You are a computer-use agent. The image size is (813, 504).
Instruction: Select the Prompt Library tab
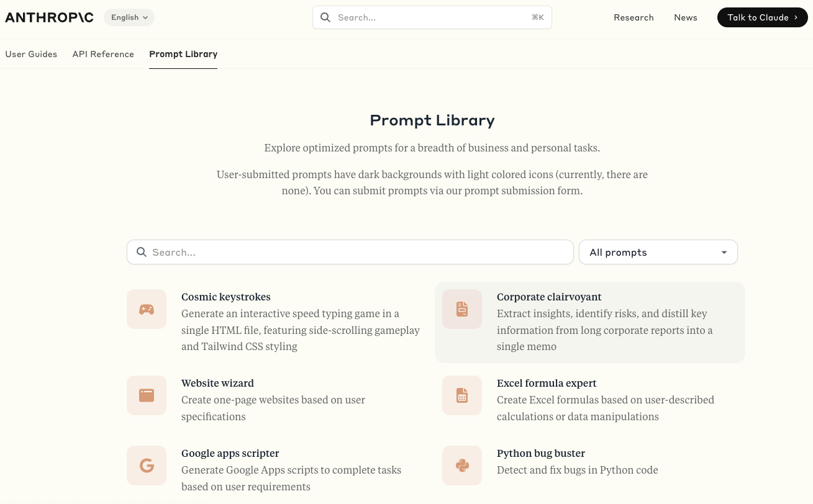183,54
